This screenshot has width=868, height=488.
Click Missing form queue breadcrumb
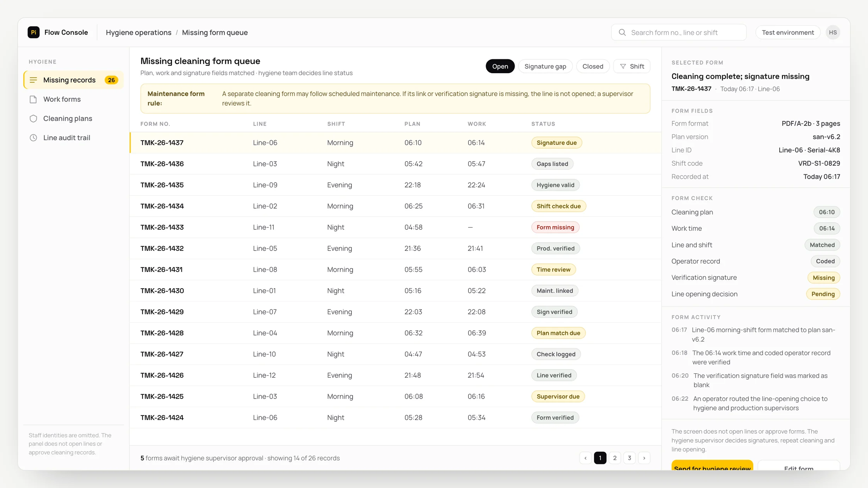click(x=215, y=33)
